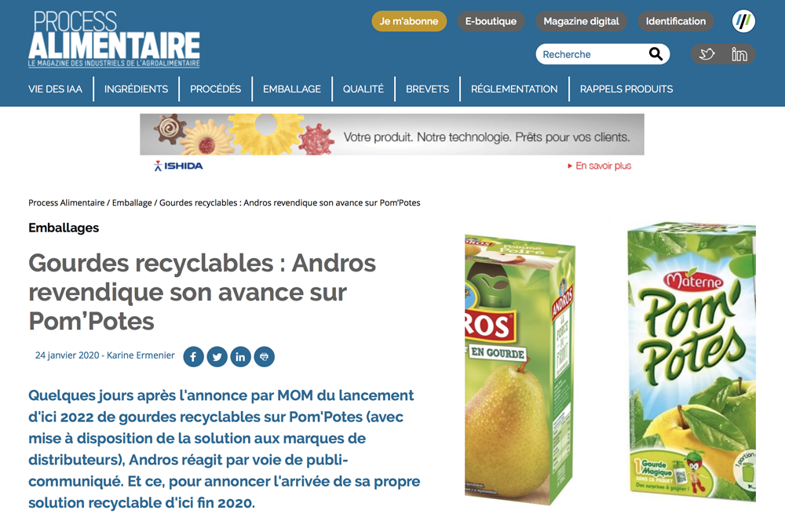Go to Rappels Produits section

[626, 89]
